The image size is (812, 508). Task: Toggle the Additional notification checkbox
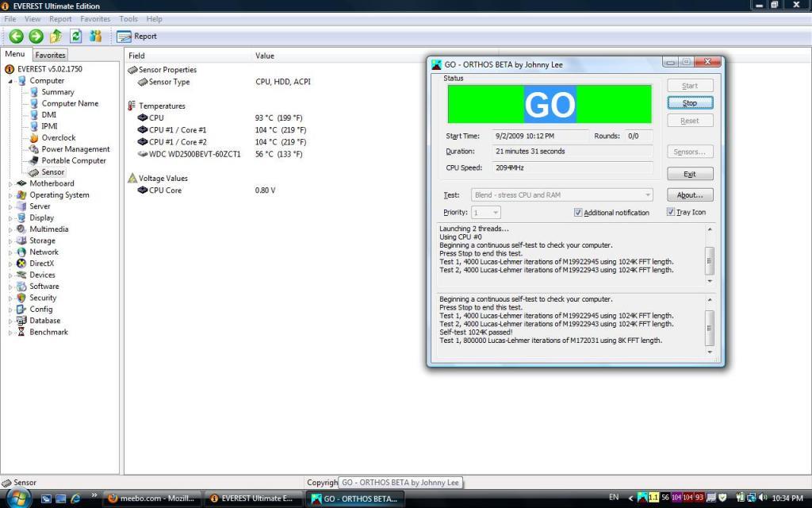(x=578, y=212)
